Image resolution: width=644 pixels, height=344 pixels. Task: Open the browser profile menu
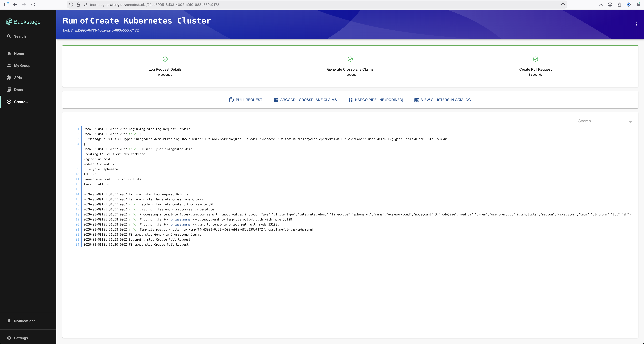point(610,5)
